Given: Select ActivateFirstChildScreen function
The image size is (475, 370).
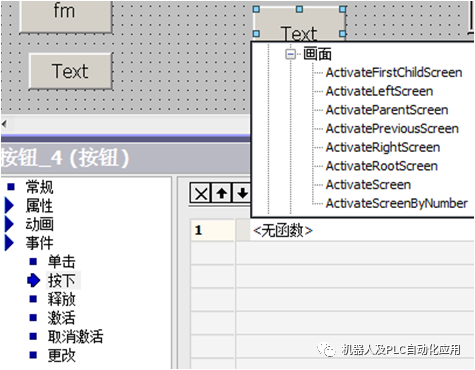Looking at the screenshot, I should [394, 73].
